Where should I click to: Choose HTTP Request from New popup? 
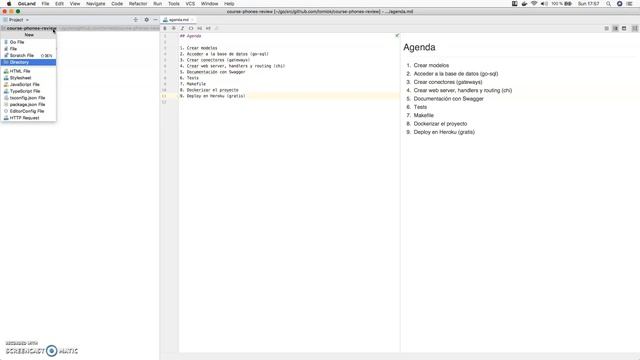29,118
